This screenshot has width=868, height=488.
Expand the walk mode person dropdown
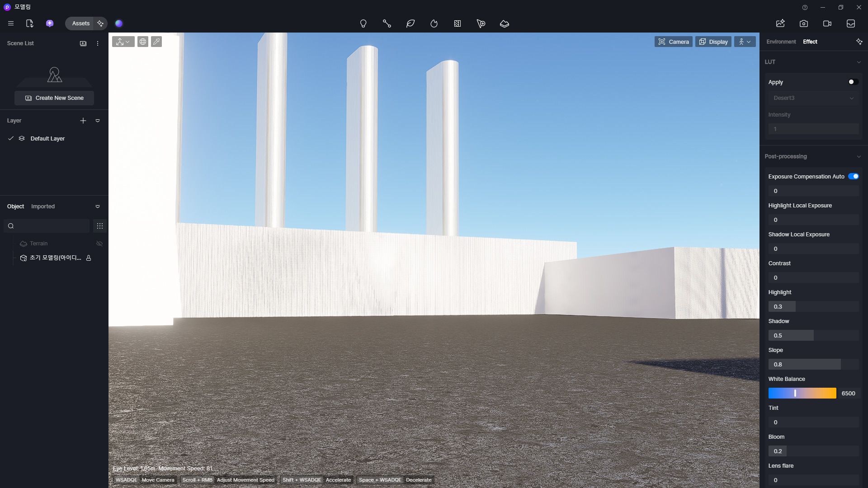(x=745, y=42)
